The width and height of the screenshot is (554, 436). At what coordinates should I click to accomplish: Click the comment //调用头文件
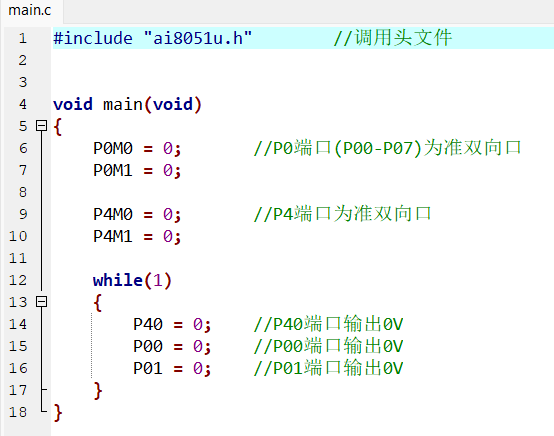tap(393, 37)
